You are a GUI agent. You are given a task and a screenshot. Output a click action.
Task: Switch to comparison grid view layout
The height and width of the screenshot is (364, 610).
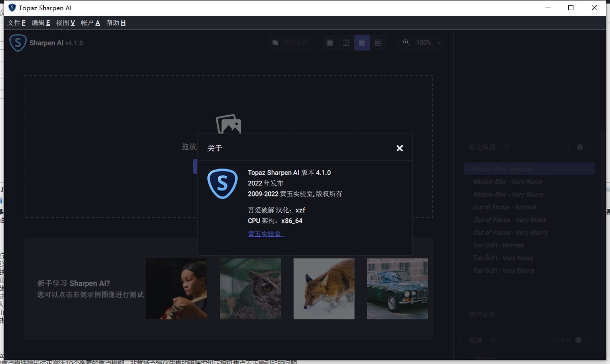[x=378, y=43]
